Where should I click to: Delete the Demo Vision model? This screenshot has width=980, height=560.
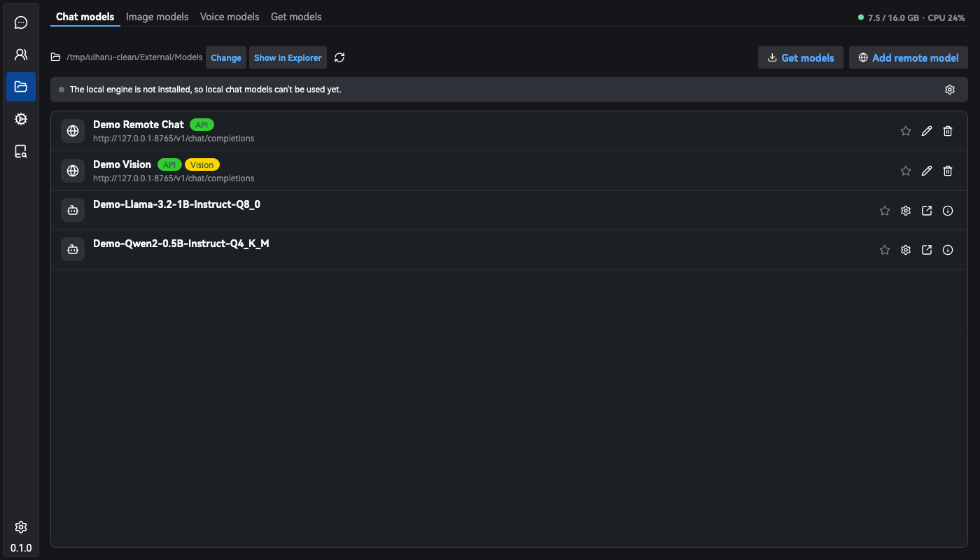pyautogui.click(x=948, y=171)
